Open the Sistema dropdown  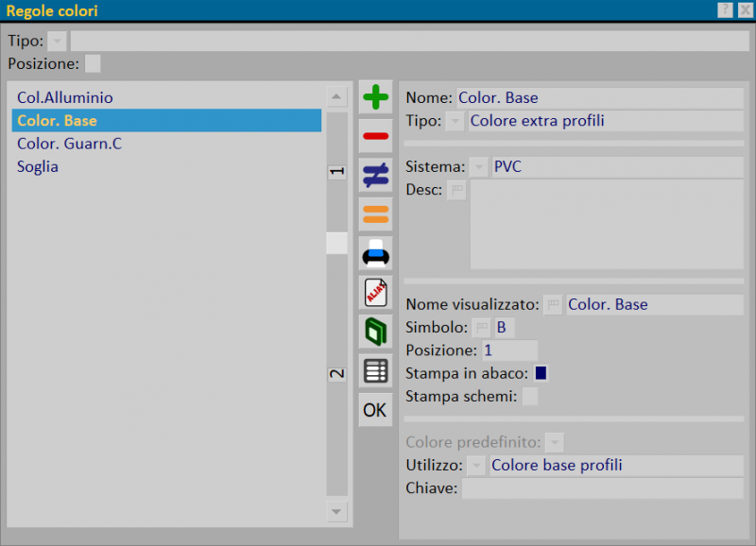pos(479,167)
